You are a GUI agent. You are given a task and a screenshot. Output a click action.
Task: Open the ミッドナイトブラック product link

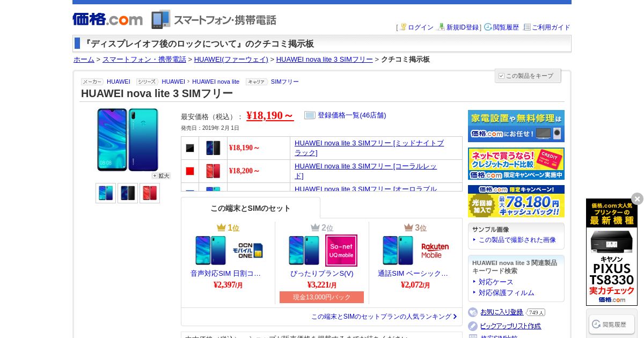click(369, 148)
